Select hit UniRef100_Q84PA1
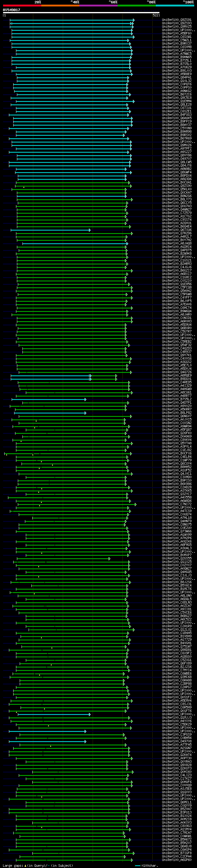This screenshot has height=868, width=197. click(x=177, y=78)
